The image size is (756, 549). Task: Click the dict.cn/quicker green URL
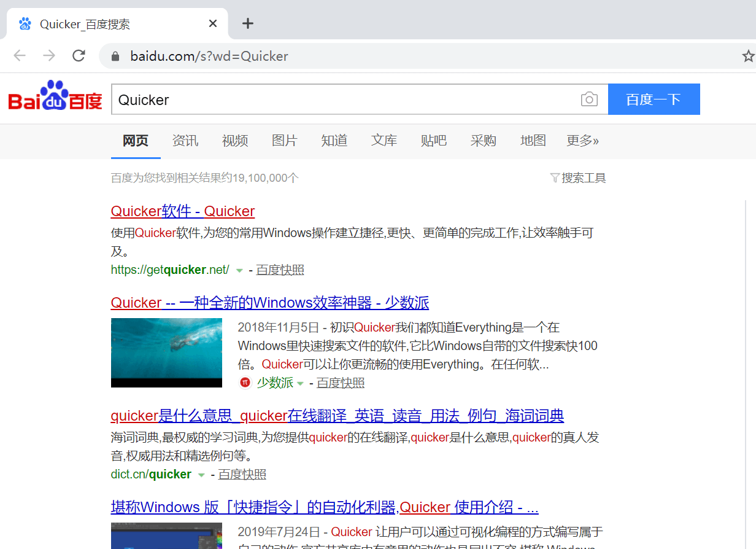[x=152, y=474]
